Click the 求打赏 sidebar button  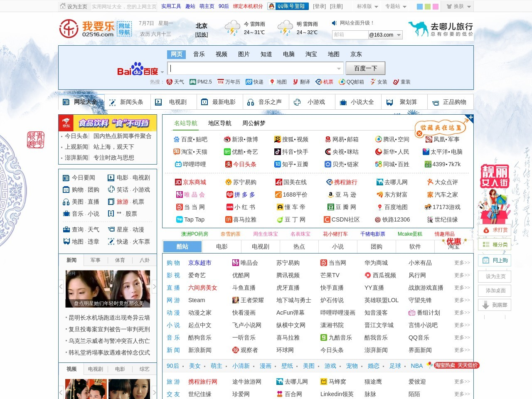(x=495, y=230)
